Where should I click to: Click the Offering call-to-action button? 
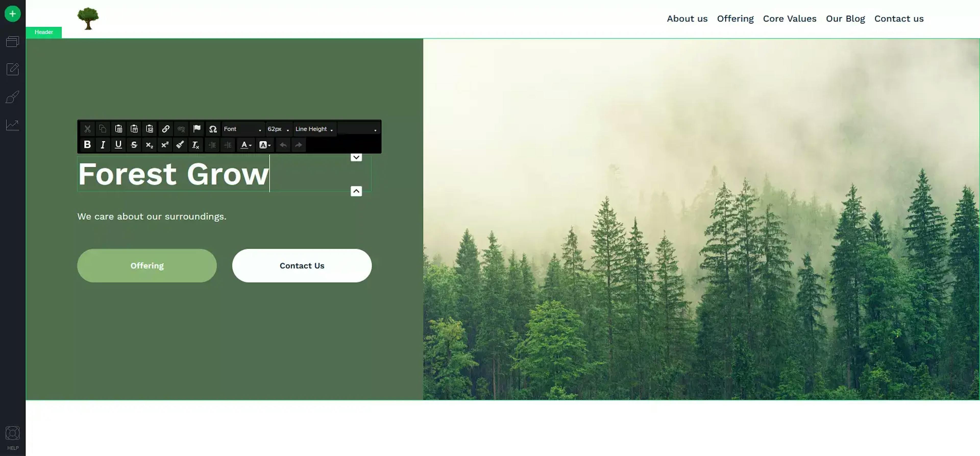coord(147,265)
